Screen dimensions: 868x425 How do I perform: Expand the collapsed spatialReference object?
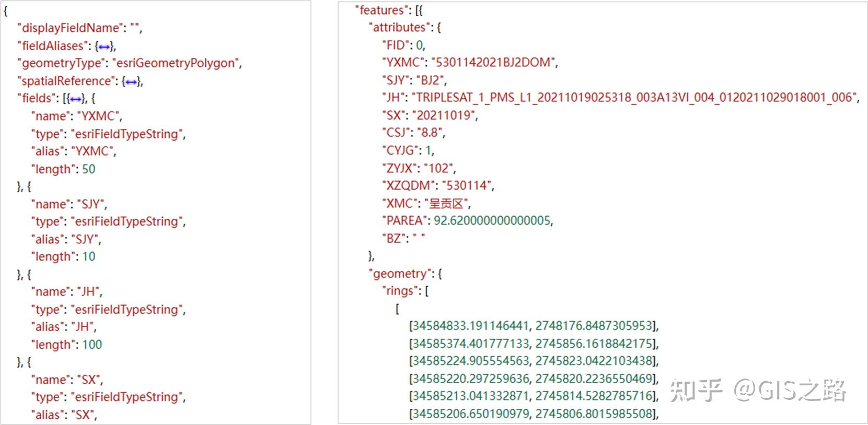point(132,81)
